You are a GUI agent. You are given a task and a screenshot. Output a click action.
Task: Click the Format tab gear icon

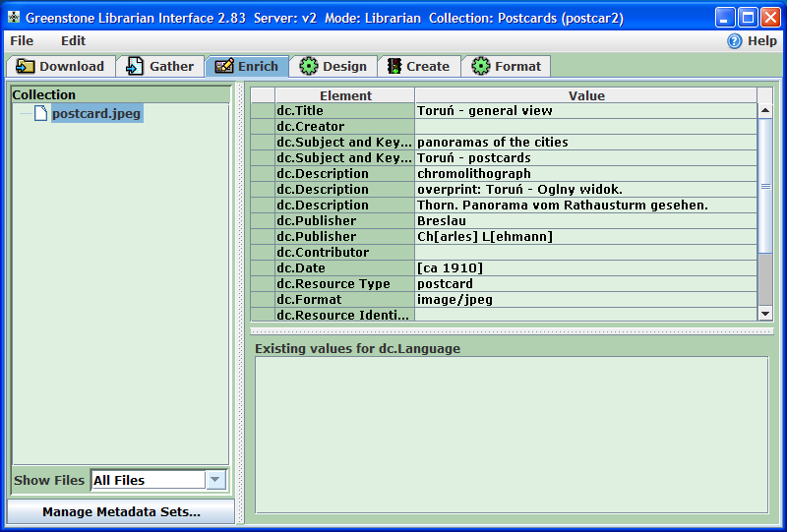480,66
